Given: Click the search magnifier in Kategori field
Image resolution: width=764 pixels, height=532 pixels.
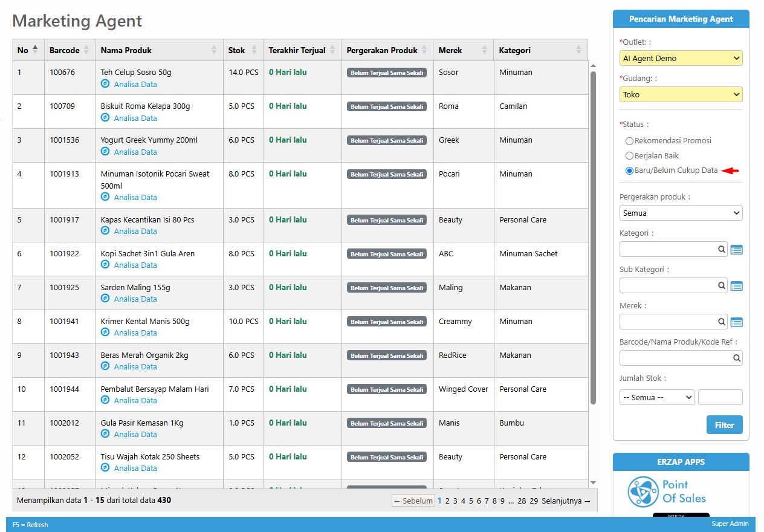Looking at the screenshot, I should pos(722,250).
